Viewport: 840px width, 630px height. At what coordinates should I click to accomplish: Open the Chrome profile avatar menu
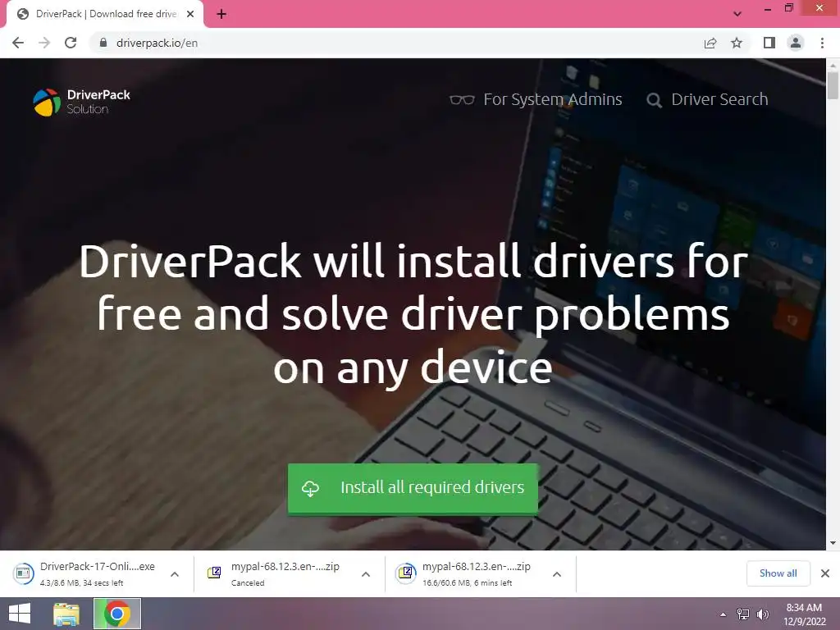(796, 43)
